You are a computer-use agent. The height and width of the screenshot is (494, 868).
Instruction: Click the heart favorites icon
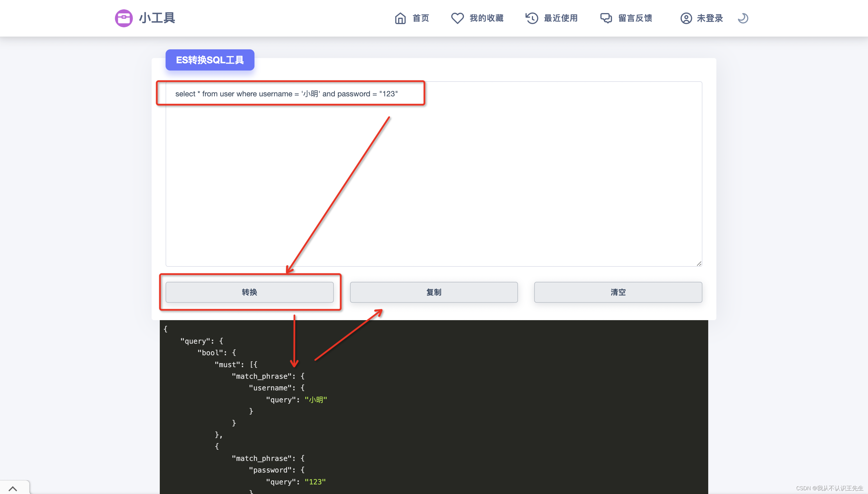click(457, 18)
